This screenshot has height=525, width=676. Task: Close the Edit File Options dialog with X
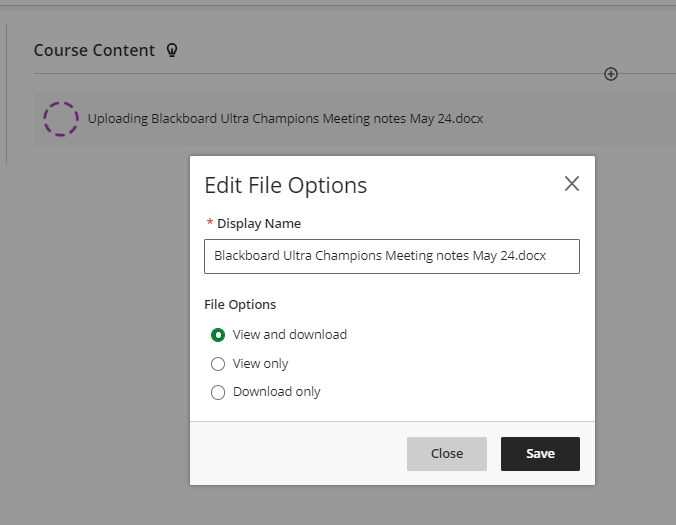pos(572,184)
